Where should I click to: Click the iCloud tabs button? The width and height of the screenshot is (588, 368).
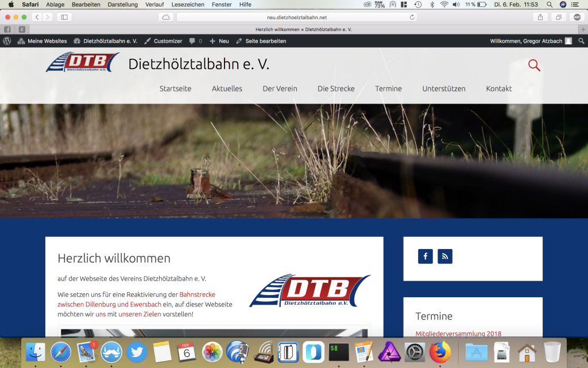click(166, 17)
